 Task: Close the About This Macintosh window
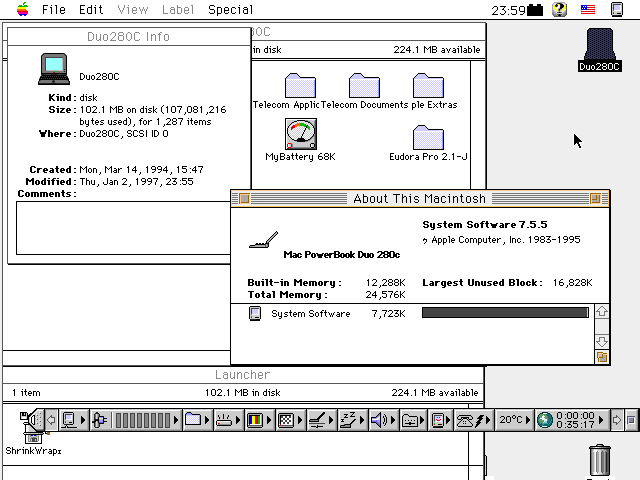click(x=244, y=199)
